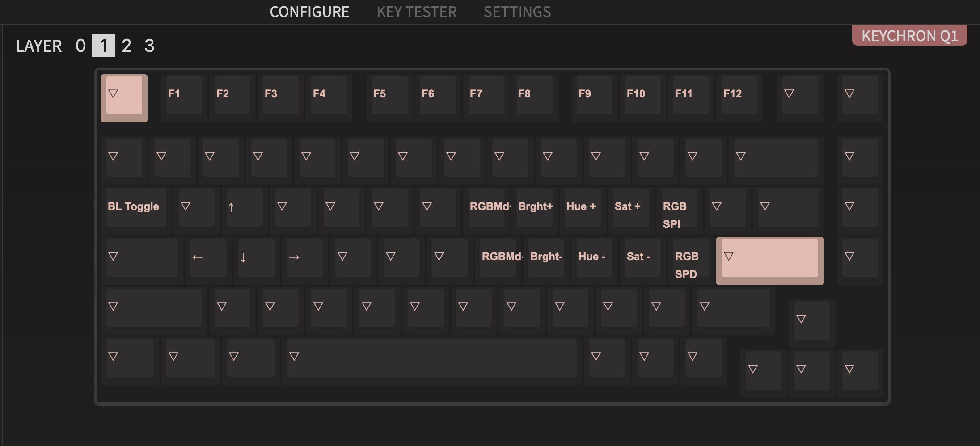Screen dimensions: 980x446
Task: Select the RGB SPI key
Action: click(x=680, y=211)
